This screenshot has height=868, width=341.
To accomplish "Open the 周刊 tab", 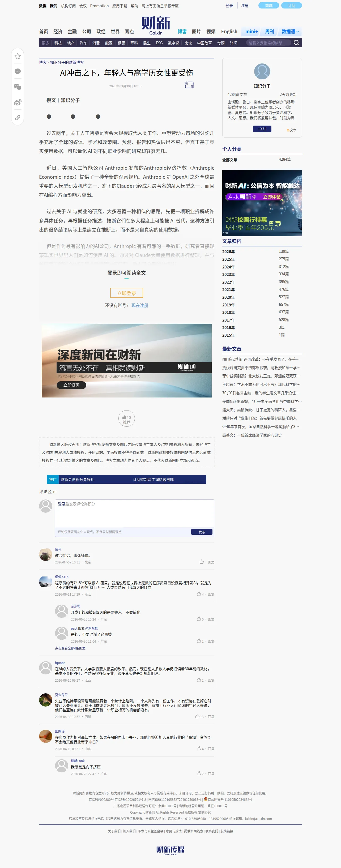I will pos(269,32).
